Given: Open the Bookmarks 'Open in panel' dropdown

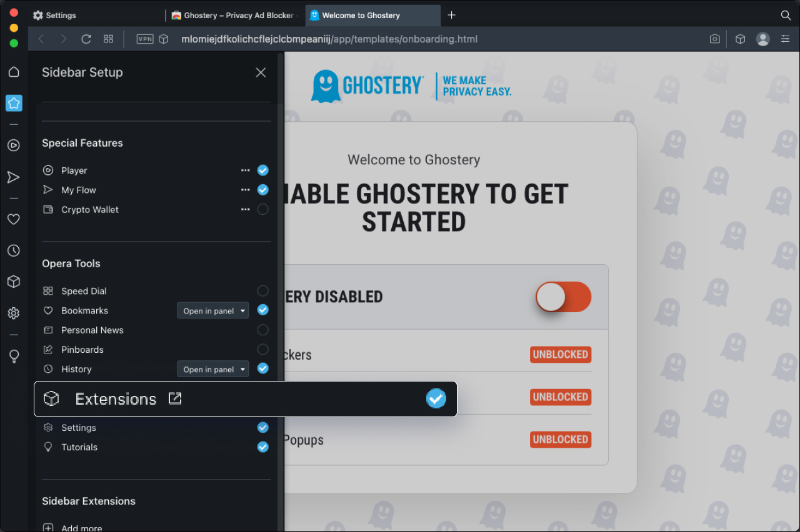Looking at the screenshot, I should pos(212,310).
